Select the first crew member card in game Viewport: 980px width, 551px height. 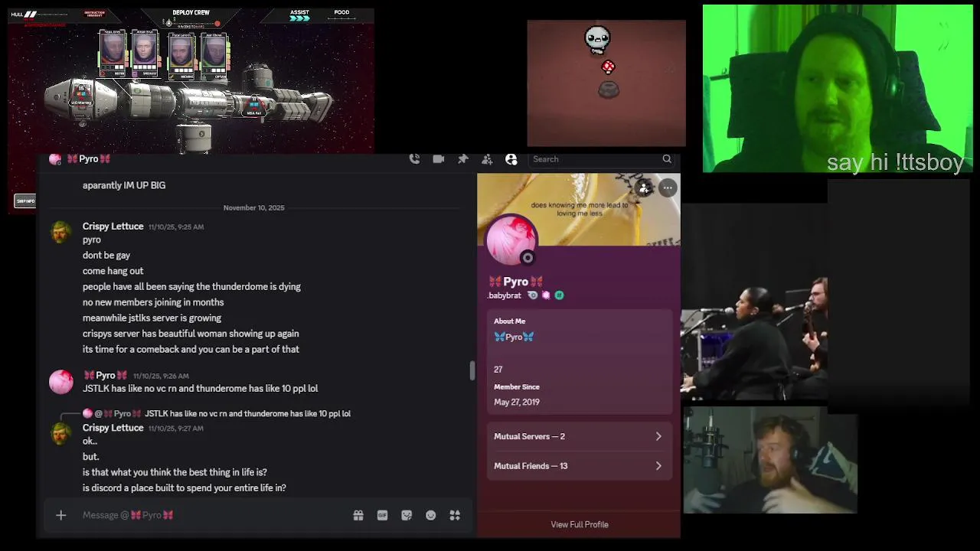(113, 54)
